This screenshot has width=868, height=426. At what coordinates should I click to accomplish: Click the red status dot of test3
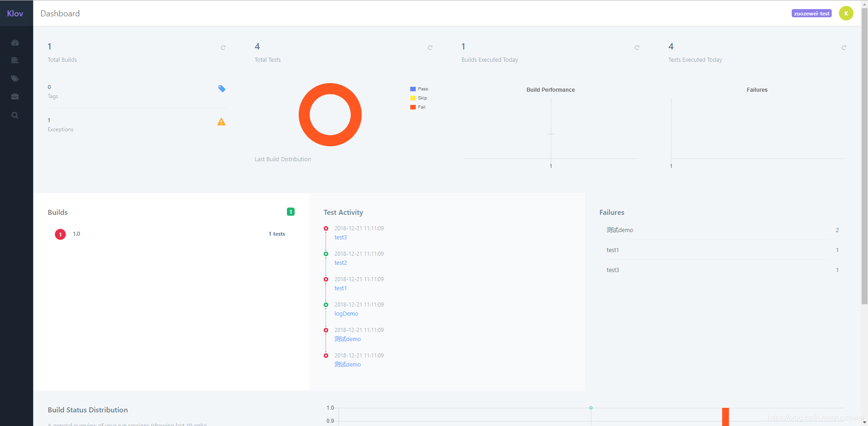coord(326,228)
